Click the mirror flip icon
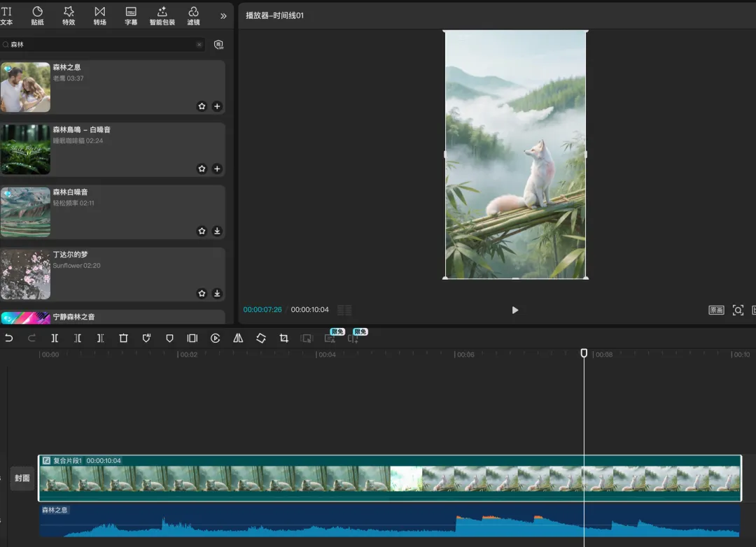 [x=238, y=338]
